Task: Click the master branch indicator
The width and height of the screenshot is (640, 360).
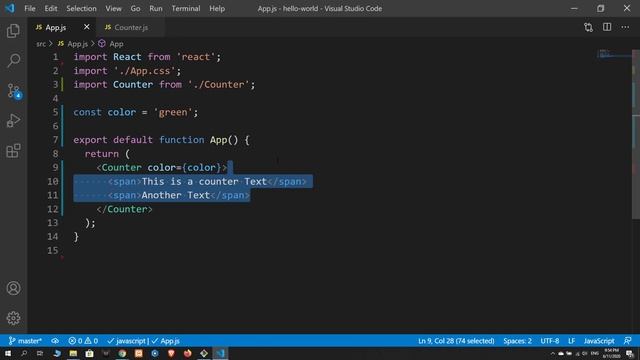Action: pyautogui.click(x=25, y=341)
